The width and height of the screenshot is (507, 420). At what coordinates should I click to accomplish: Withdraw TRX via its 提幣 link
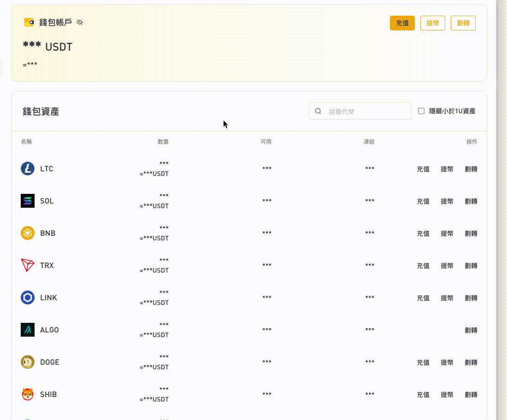pyautogui.click(x=447, y=266)
